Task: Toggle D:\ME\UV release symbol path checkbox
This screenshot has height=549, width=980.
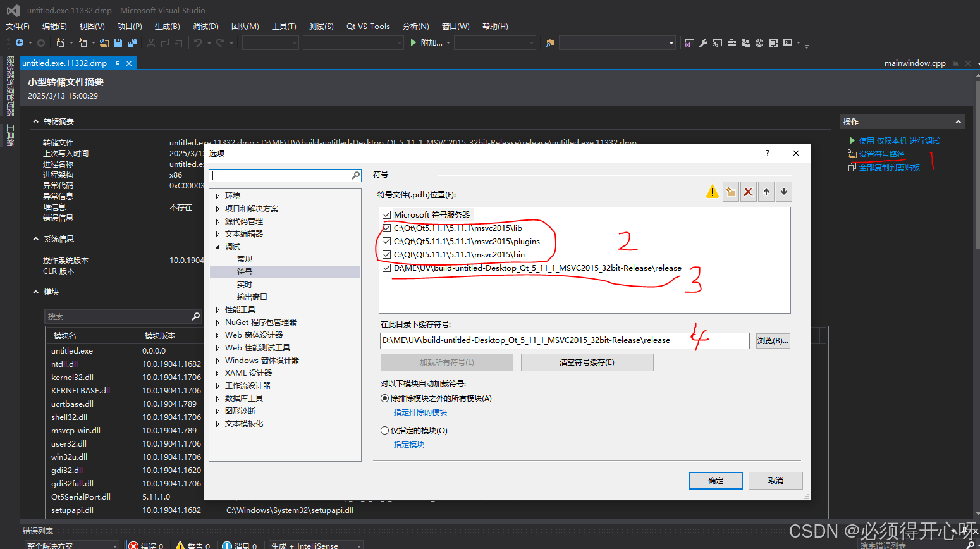Action: click(386, 268)
